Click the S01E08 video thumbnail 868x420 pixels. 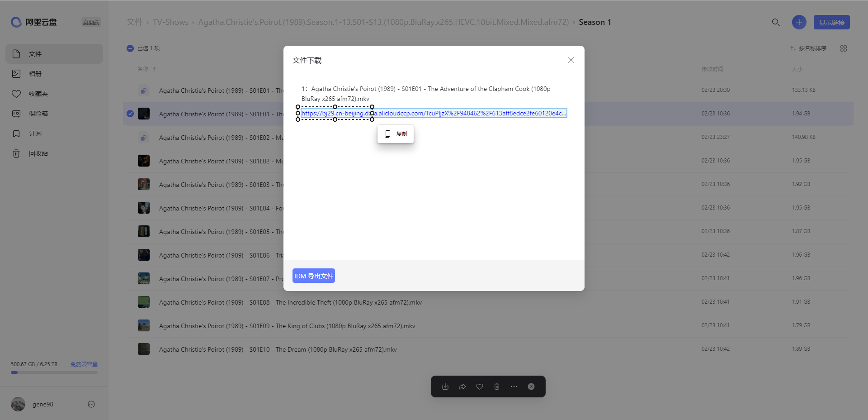[144, 302]
